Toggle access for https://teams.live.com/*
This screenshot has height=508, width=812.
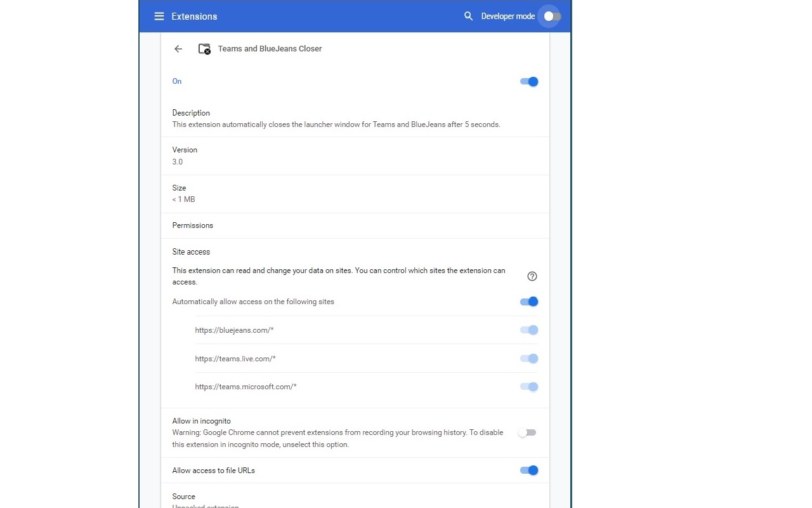point(529,359)
